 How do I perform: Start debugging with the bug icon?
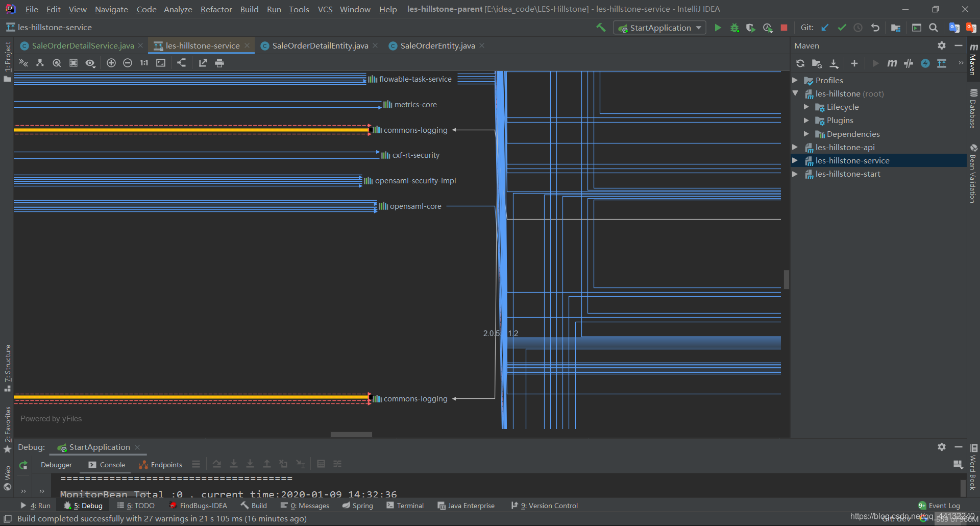[734, 28]
